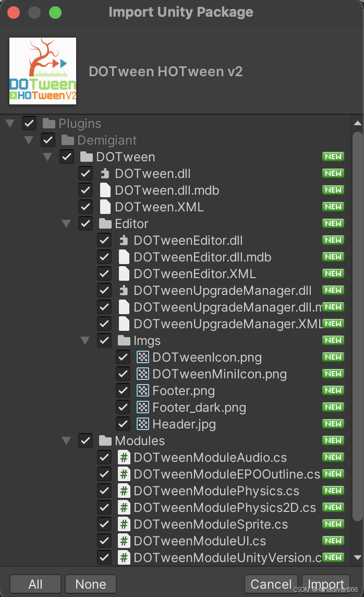Click the vertical scrollbar thumb
This screenshot has width=364, height=597.
358,326
